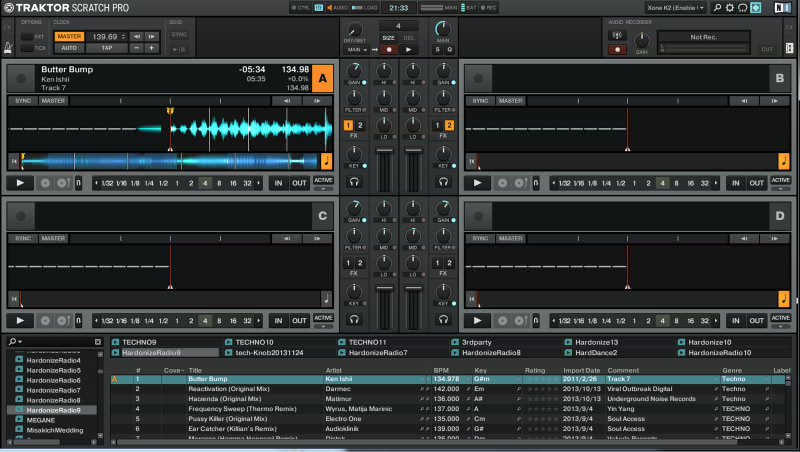Start the audio recorder red record button
This screenshot has width=800, height=452.
617,49
